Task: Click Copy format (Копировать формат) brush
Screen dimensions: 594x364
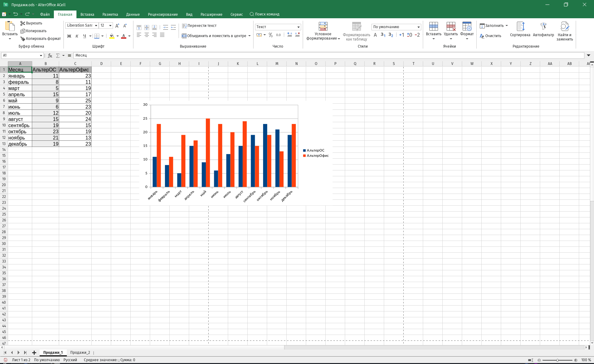Action: point(41,39)
